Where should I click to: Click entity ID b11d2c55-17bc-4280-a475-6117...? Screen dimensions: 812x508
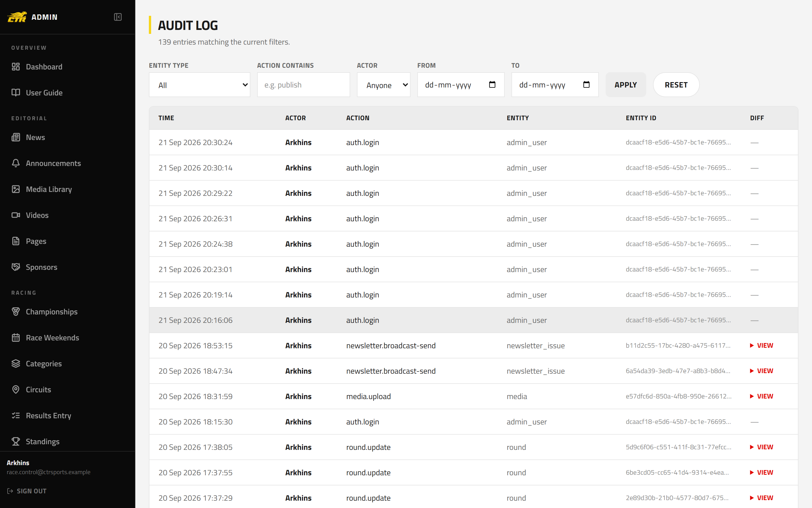point(678,346)
